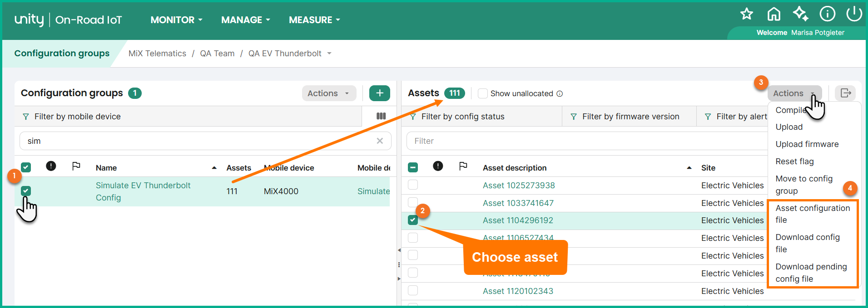Enable Show unallocated checkbox
Screen dimensions: 868x308
coord(483,93)
